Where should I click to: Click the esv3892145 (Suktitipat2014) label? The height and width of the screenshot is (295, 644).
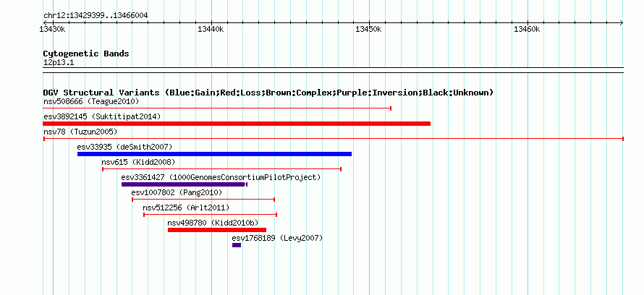coord(102,116)
